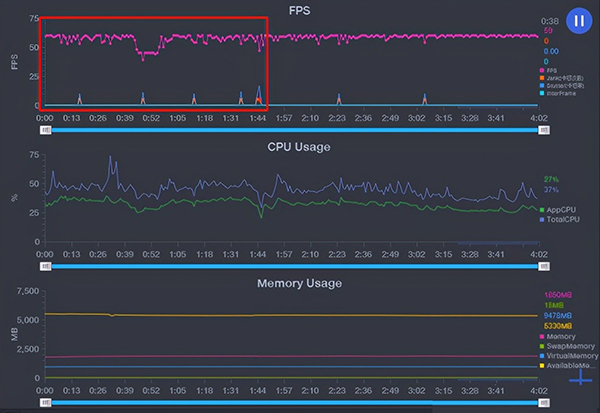Toggle TotalCPU line visibility in legend
The height and width of the screenshot is (413, 600).
click(x=557, y=218)
